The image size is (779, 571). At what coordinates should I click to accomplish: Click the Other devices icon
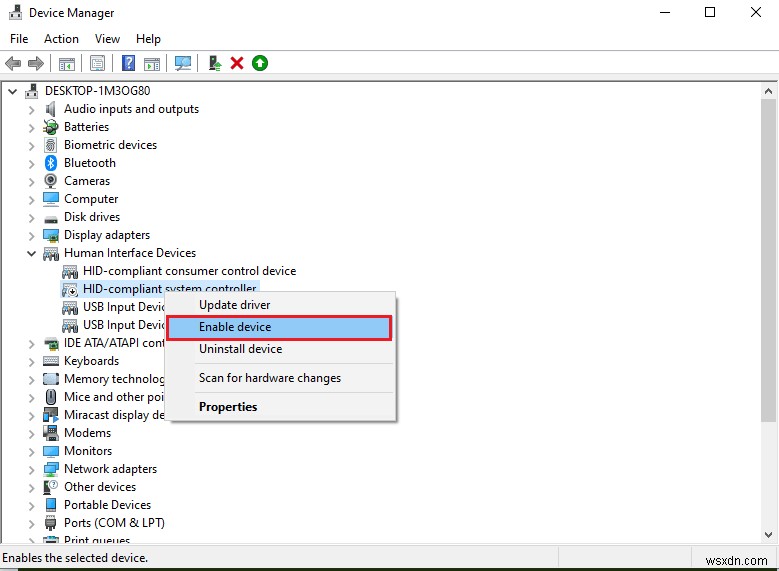(x=51, y=487)
